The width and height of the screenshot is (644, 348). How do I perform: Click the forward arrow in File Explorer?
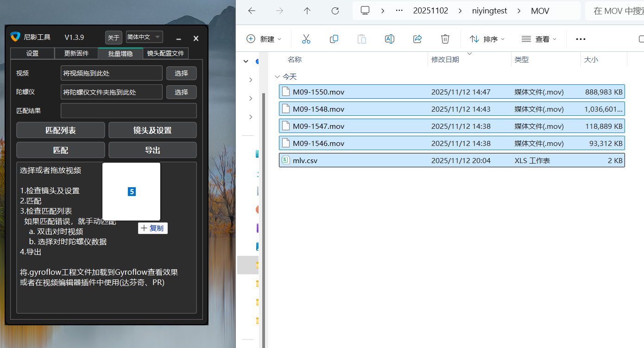click(x=279, y=11)
